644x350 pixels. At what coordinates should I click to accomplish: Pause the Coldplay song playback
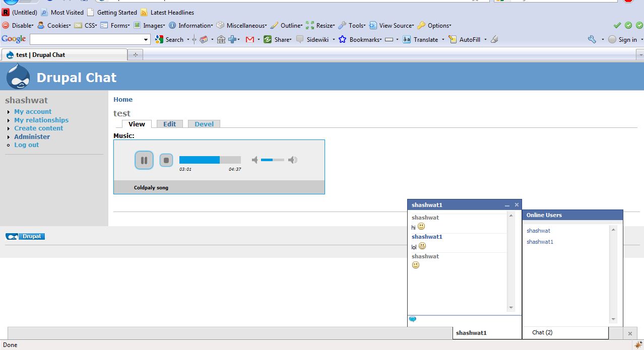tap(144, 160)
